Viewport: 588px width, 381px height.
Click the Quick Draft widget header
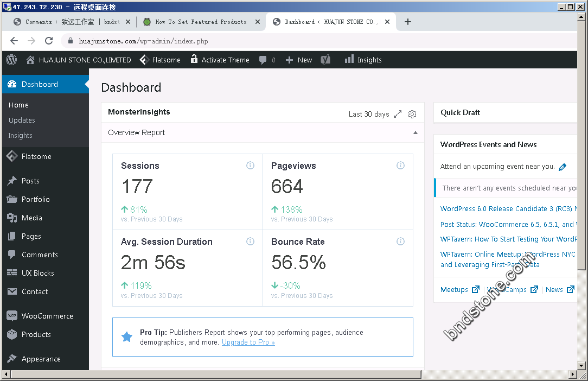pos(505,112)
